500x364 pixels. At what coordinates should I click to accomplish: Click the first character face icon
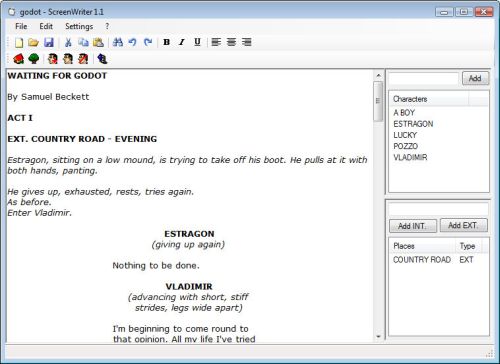53,59
